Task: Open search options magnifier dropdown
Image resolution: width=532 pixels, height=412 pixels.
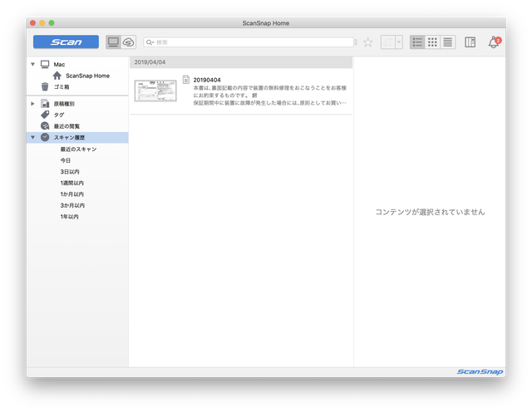Action: click(x=150, y=42)
